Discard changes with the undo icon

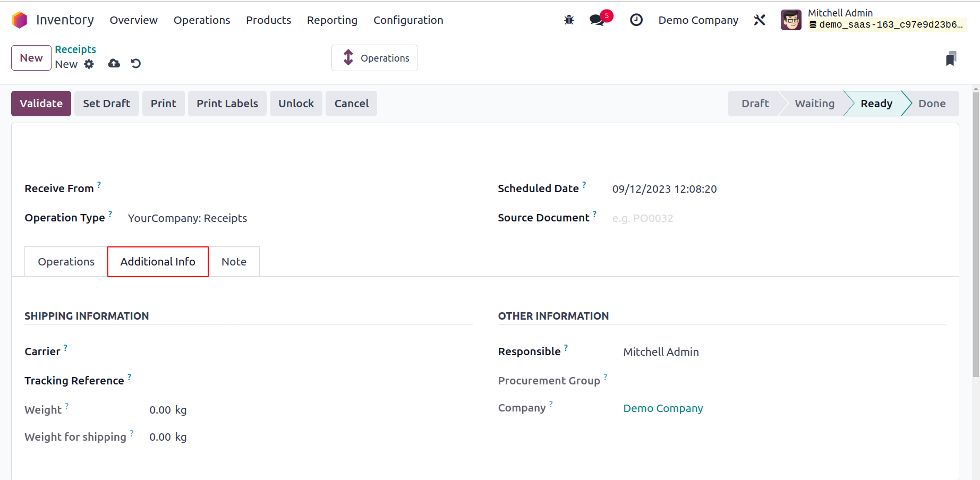pos(136,64)
